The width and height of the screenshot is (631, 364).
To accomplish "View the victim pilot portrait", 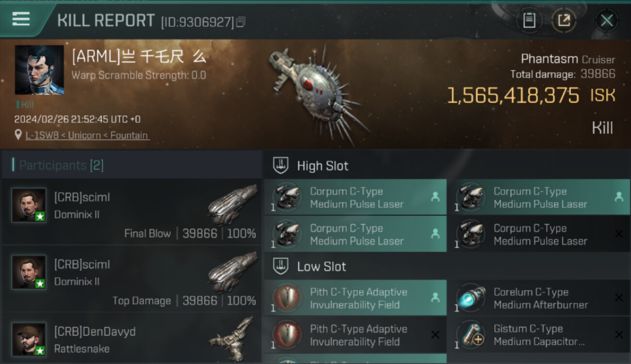I will point(39,70).
